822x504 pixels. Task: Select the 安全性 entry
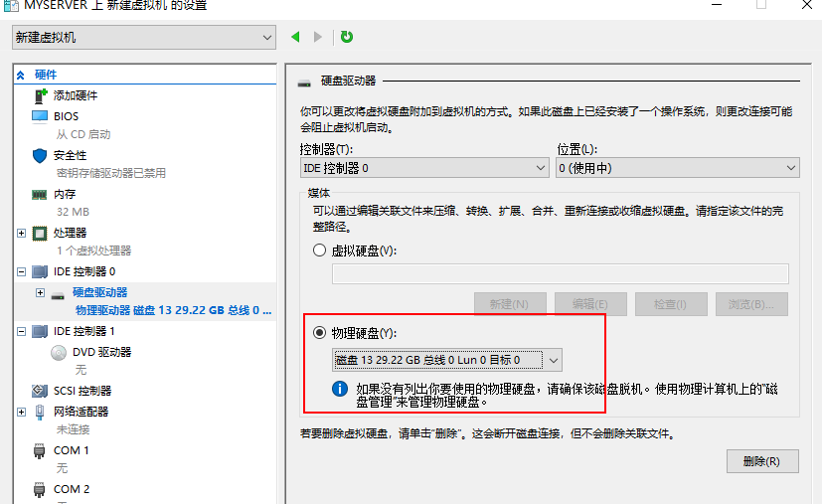point(71,155)
